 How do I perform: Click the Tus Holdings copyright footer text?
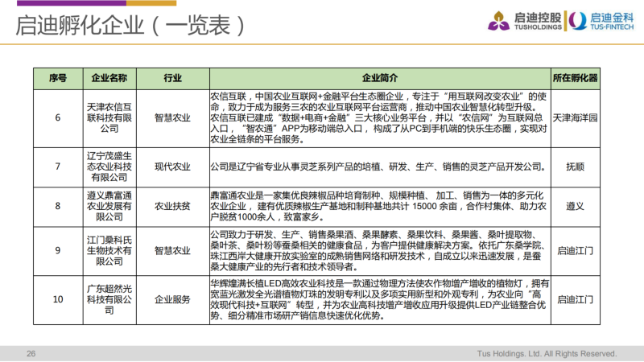click(x=547, y=353)
